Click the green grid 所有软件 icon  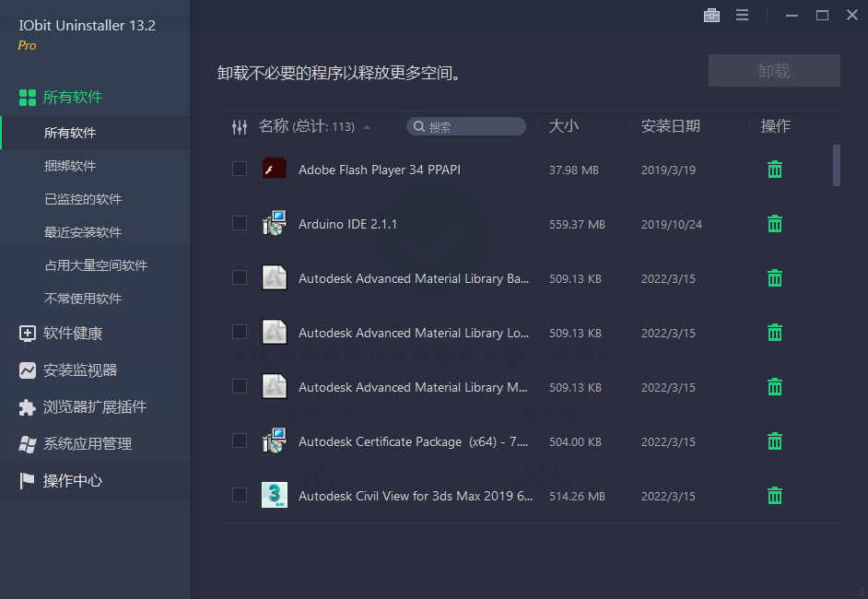[x=27, y=98]
